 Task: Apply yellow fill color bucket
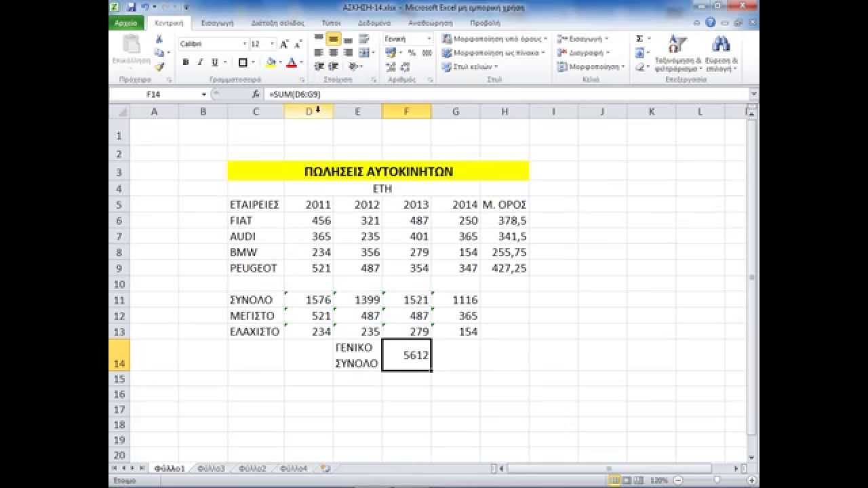(x=271, y=62)
